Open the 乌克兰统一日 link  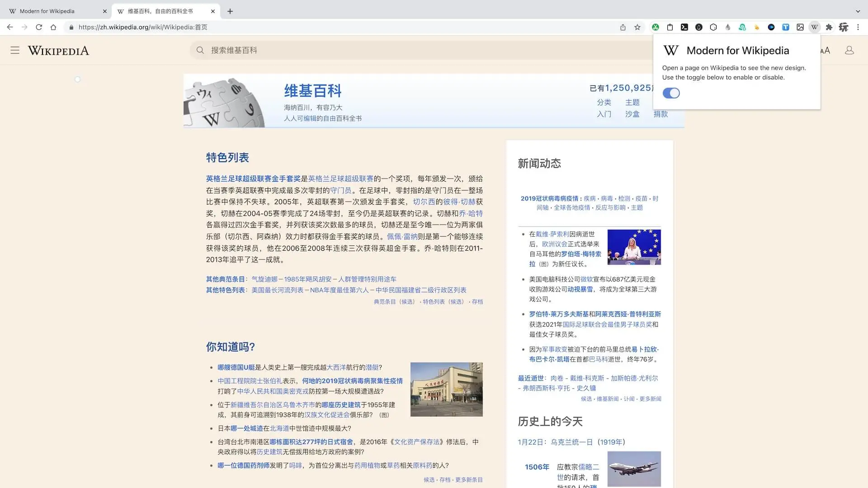572,442
